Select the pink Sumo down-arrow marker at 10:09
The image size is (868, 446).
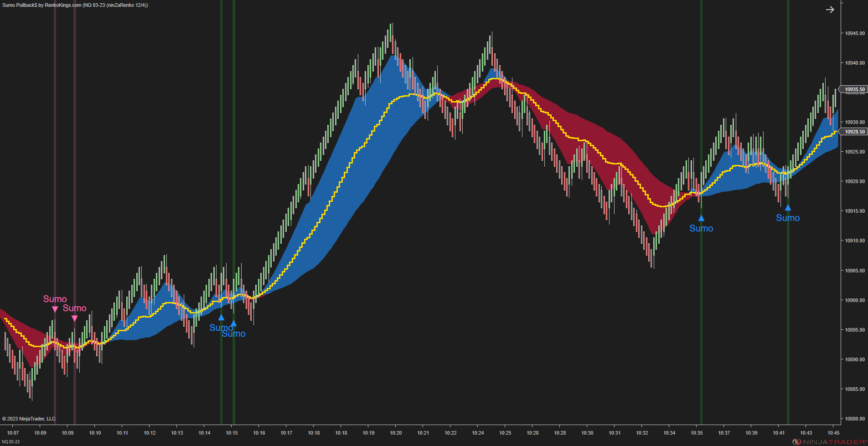coord(55,309)
